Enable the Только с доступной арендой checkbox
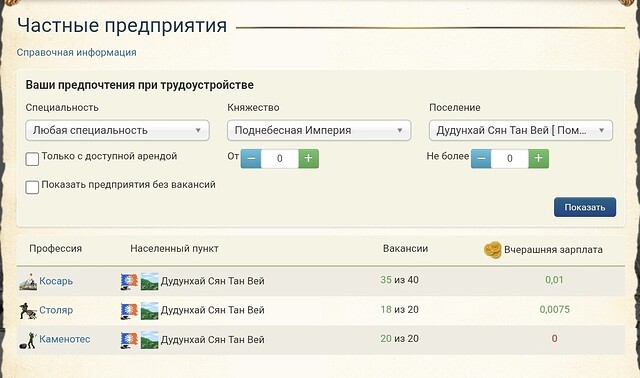 (x=32, y=159)
